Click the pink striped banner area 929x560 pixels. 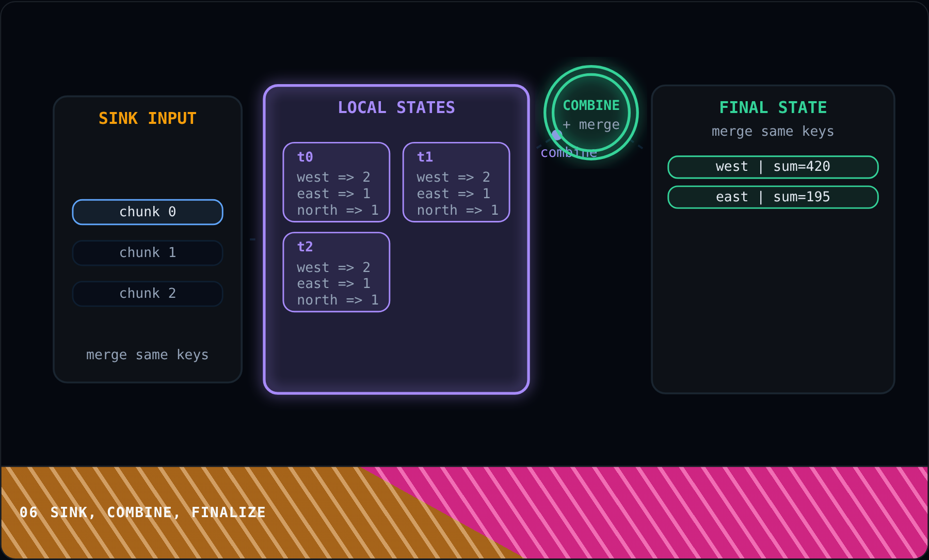click(x=723, y=513)
